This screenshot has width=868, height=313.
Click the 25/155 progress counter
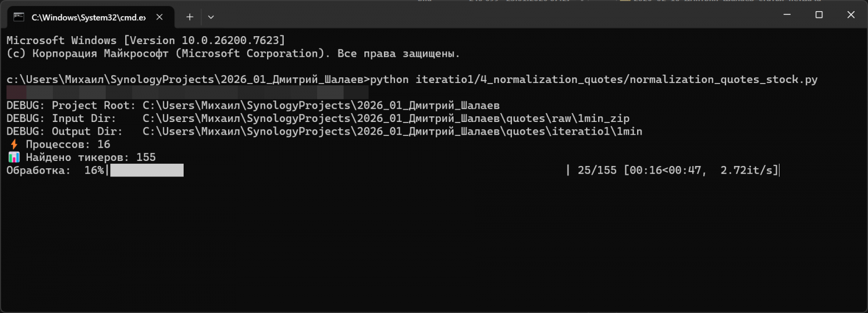coord(597,170)
